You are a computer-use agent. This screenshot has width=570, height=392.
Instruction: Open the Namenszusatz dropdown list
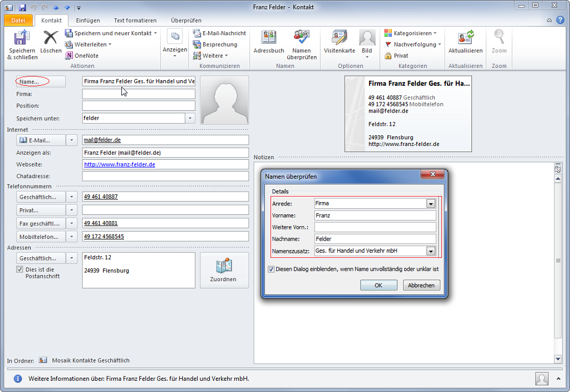click(430, 251)
